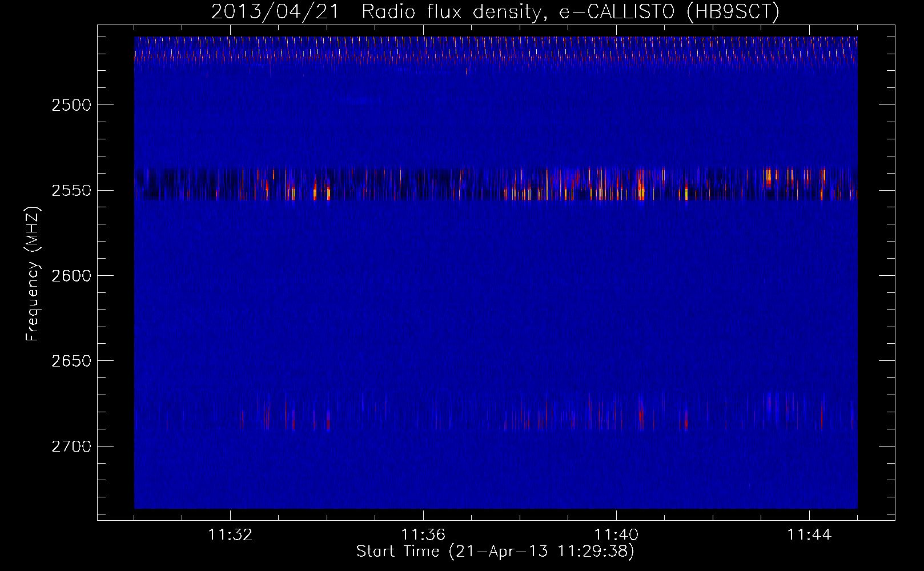Screen dimensions: 924x571
Task: Select the 2500 frequency axis label
Action: coord(71,105)
